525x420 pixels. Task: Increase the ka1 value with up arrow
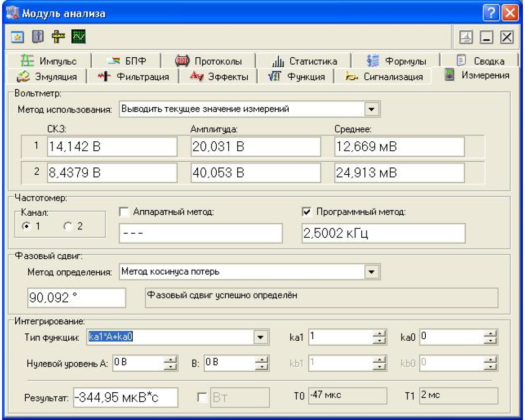click(x=379, y=334)
